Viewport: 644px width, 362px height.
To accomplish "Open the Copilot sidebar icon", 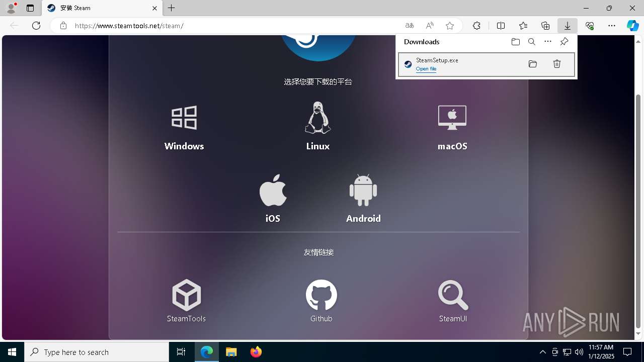I will tap(632, 26).
